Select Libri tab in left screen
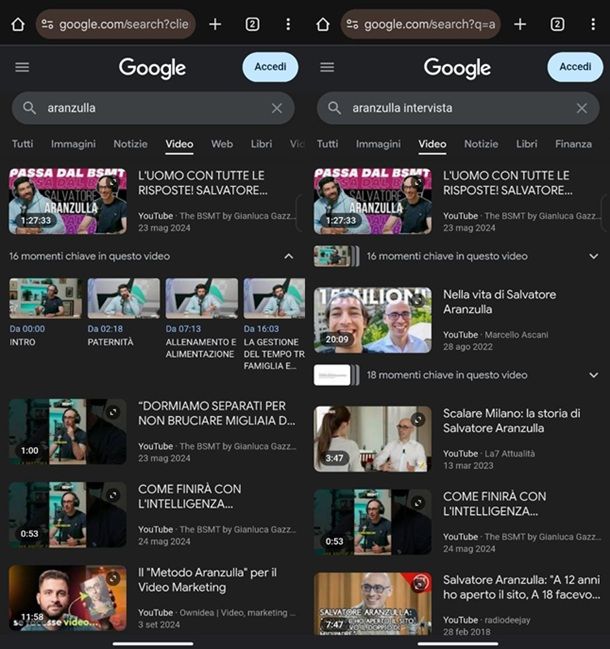Screen dimensions: 610x649 pyautogui.click(x=261, y=144)
